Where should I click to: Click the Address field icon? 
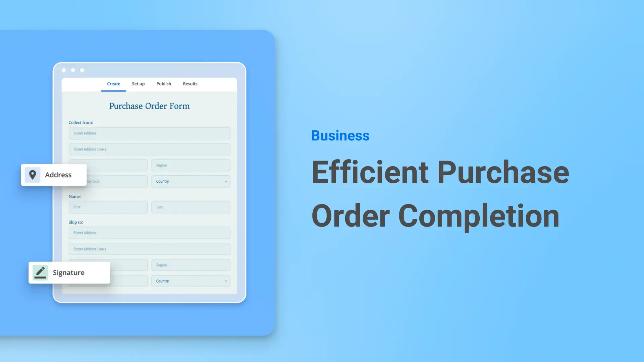33,174
